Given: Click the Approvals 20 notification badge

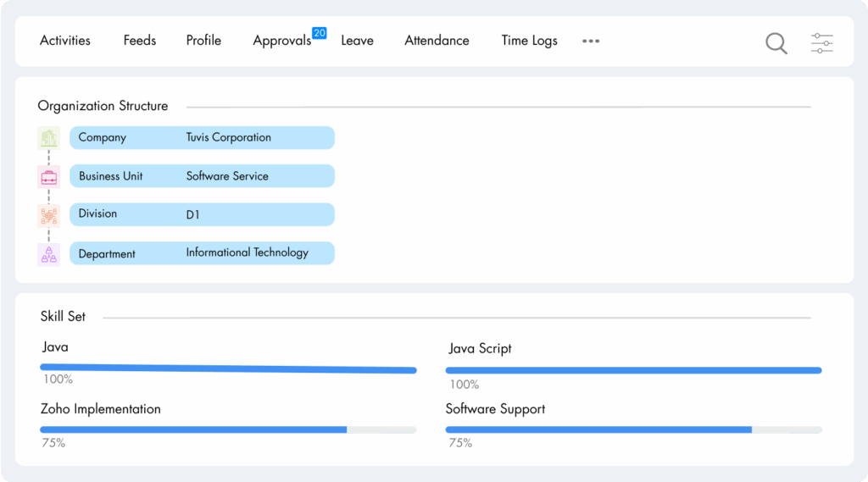Looking at the screenshot, I should pos(320,33).
